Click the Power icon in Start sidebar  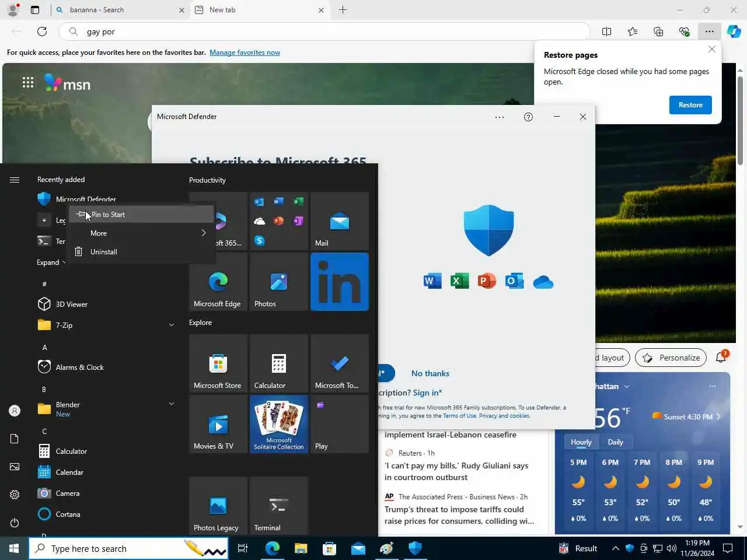[15, 523]
